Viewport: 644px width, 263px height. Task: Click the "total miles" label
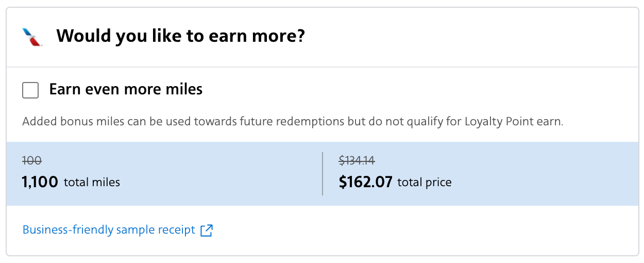tap(92, 182)
